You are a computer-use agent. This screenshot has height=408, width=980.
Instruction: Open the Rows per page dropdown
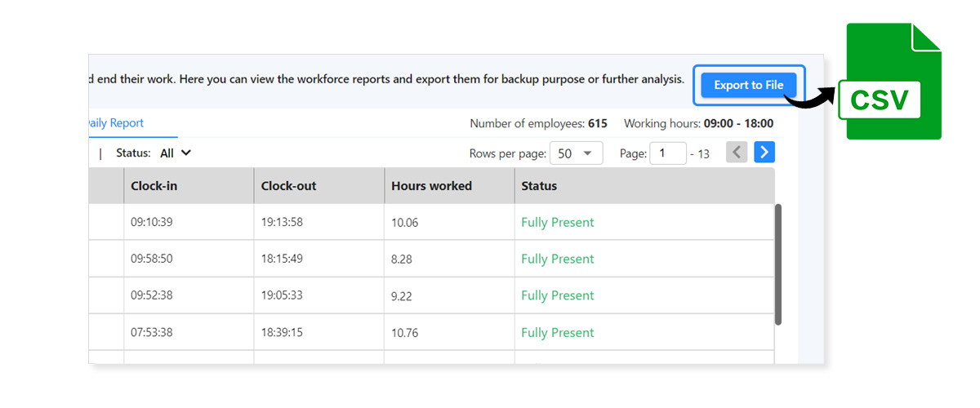coord(576,153)
